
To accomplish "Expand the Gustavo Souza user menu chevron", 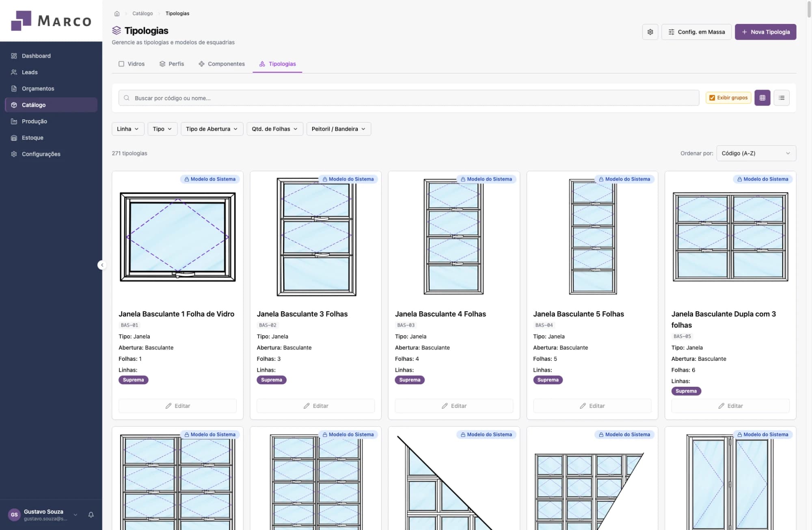I will [x=76, y=515].
